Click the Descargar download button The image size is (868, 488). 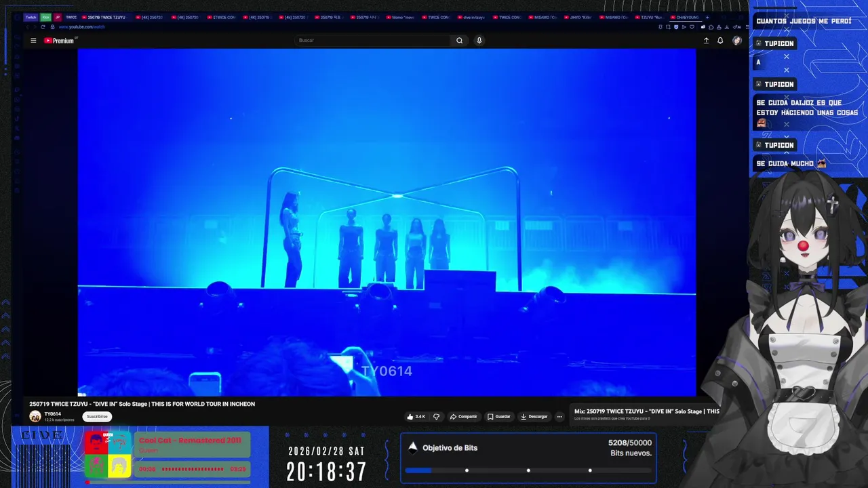[534, 417]
